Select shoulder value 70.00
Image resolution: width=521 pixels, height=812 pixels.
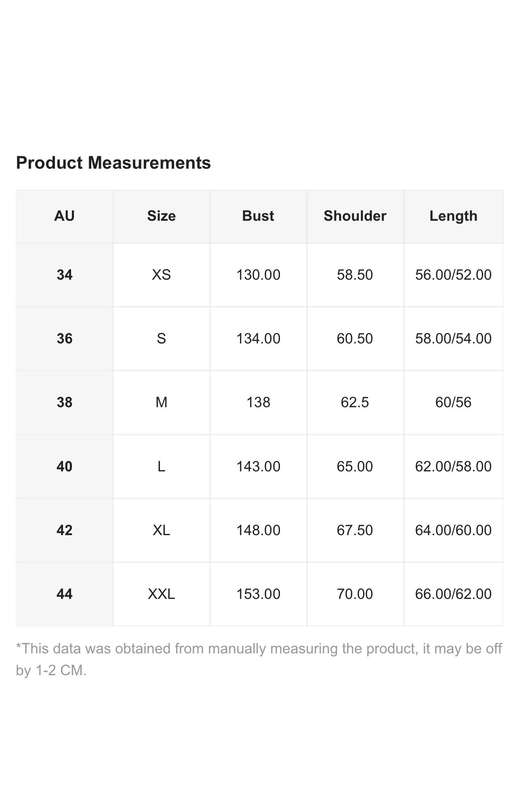tap(355, 594)
